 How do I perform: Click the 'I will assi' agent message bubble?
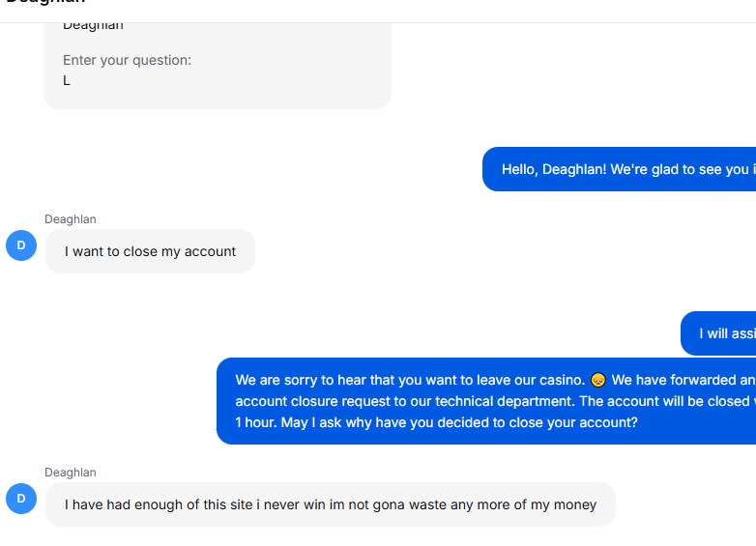pos(718,333)
